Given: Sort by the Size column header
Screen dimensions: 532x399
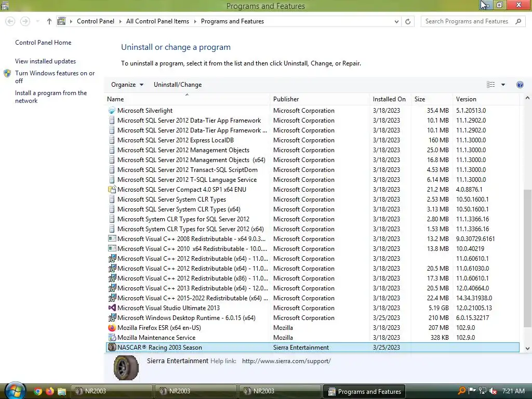Looking at the screenshot, I should 432,99.
